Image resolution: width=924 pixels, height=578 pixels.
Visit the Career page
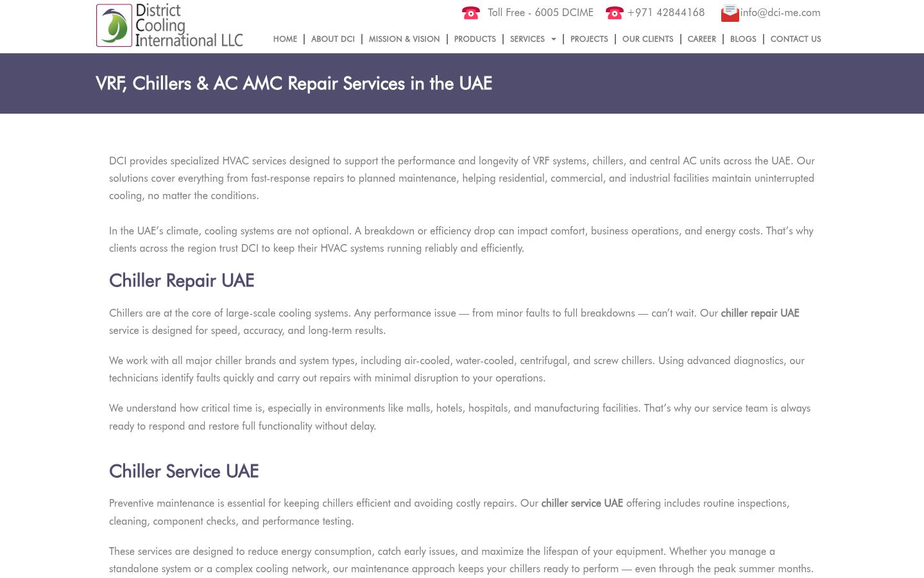tap(702, 39)
